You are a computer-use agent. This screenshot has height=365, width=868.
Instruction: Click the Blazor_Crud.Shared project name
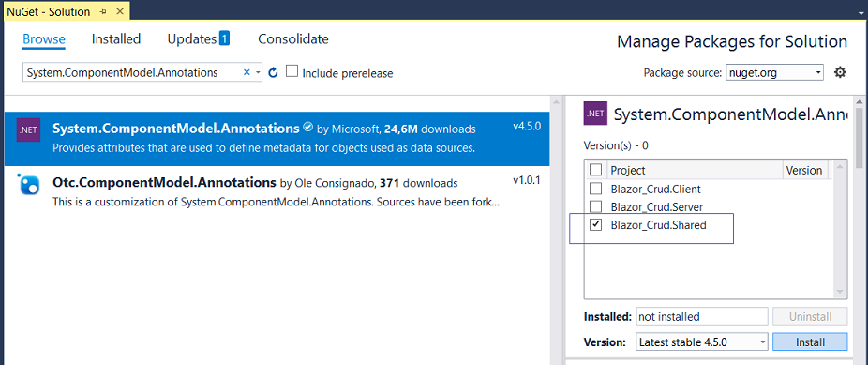658,225
